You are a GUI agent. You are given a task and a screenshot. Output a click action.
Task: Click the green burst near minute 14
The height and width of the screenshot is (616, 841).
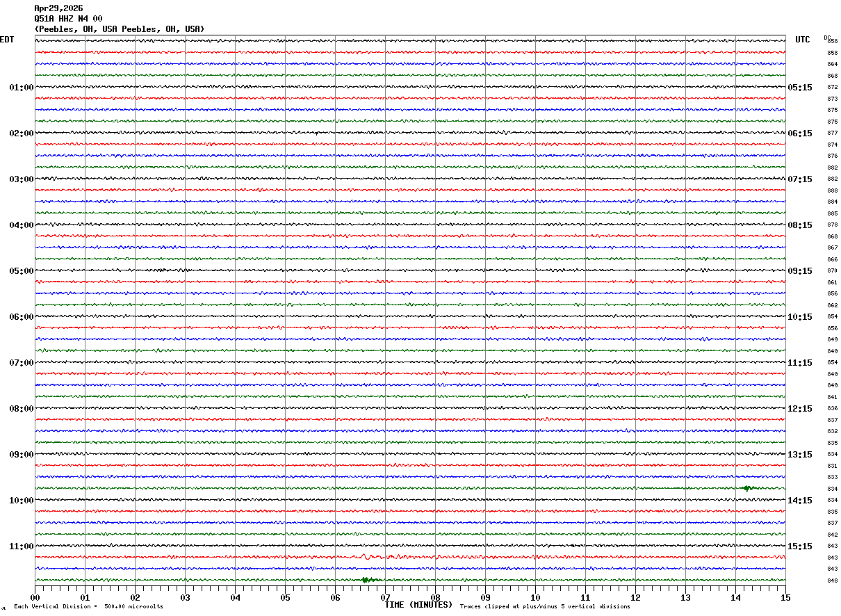point(747,488)
